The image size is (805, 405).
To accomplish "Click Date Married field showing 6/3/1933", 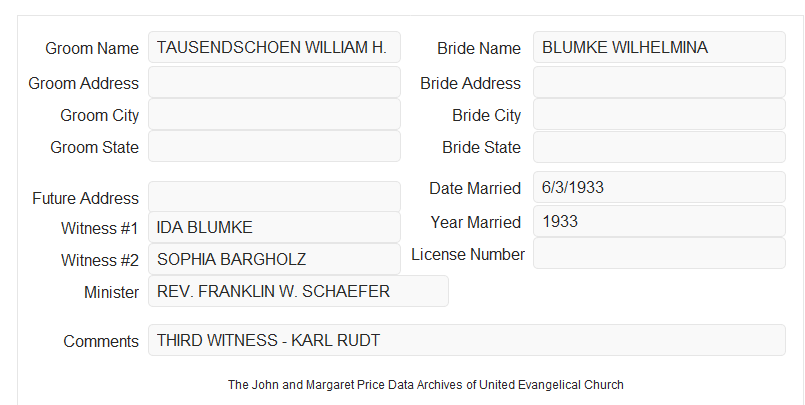I will tap(659, 187).
